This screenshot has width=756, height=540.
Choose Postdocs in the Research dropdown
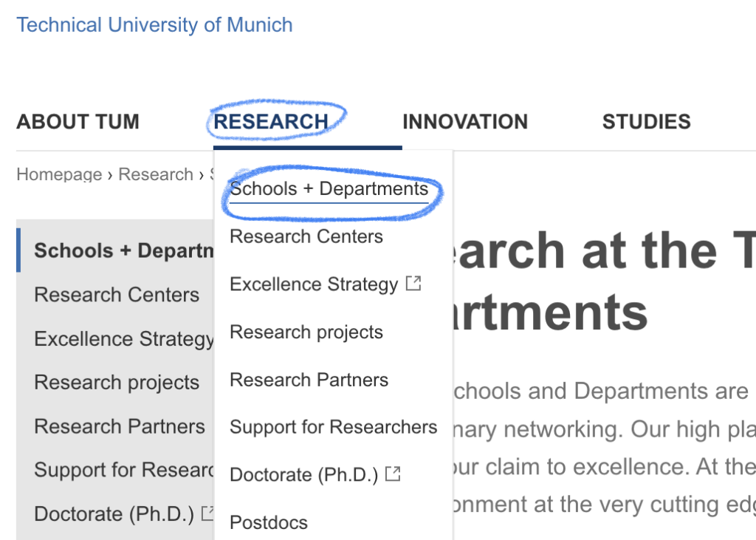tap(269, 522)
